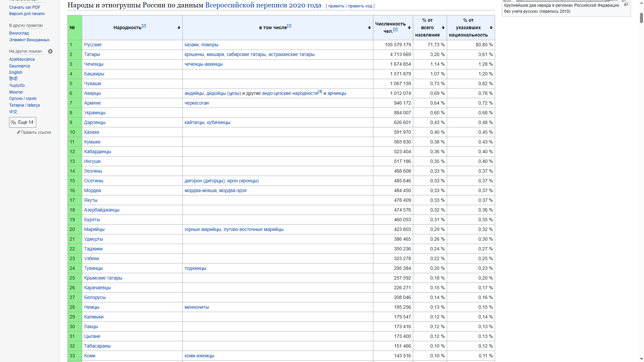Expand 'Ещё 14' more languages button
Screen dimensions: 644x362
22,122
